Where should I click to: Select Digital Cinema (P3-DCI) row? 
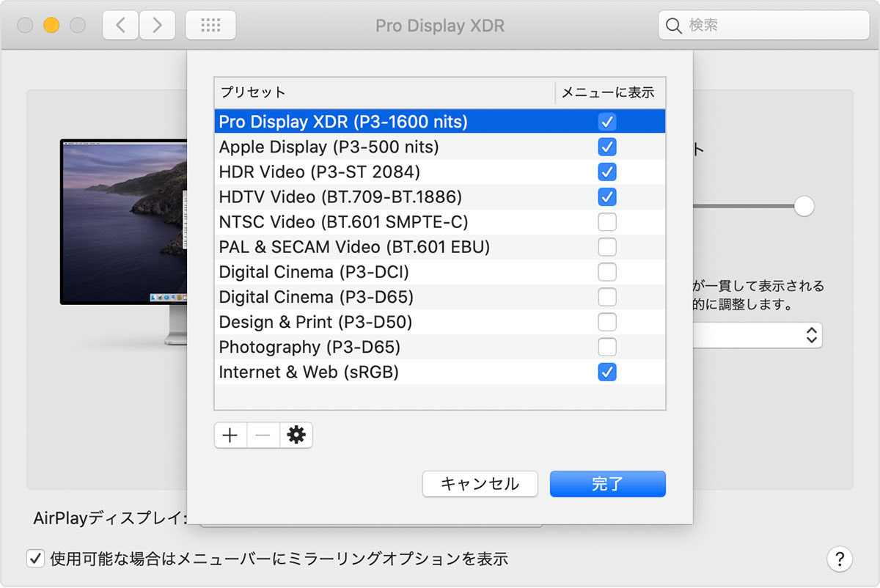[x=440, y=272]
